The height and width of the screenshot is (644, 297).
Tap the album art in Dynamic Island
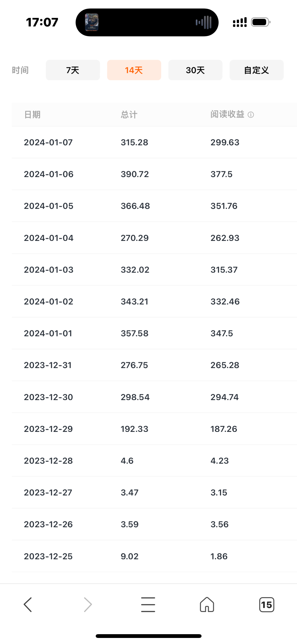(x=92, y=22)
